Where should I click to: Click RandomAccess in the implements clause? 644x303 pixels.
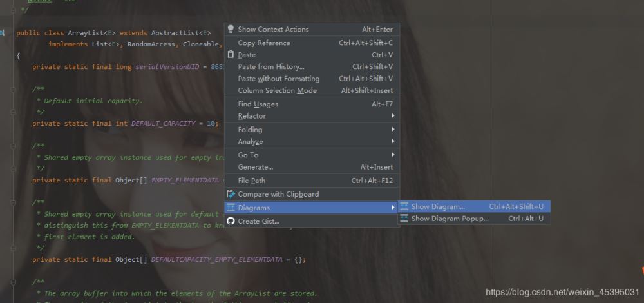pyautogui.click(x=151, y=44)
